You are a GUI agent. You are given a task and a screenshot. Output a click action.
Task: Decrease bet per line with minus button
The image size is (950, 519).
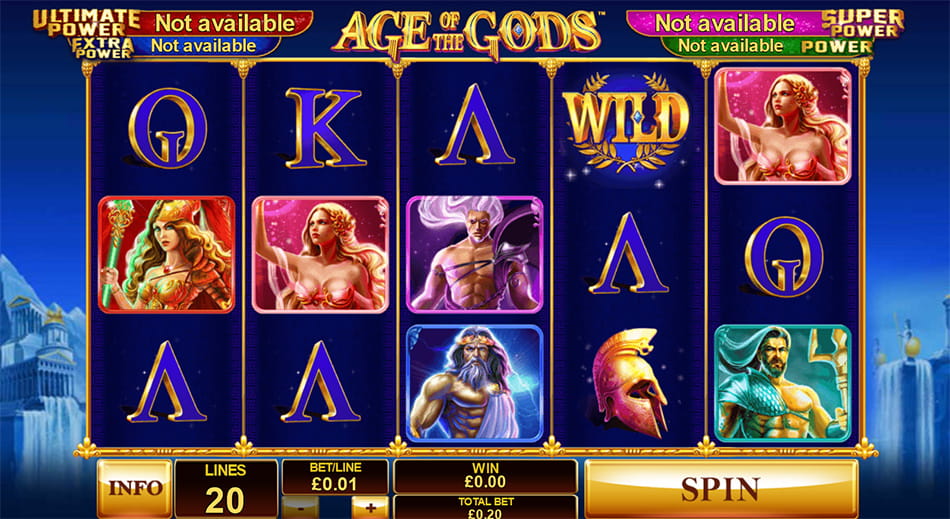(301, 508)
